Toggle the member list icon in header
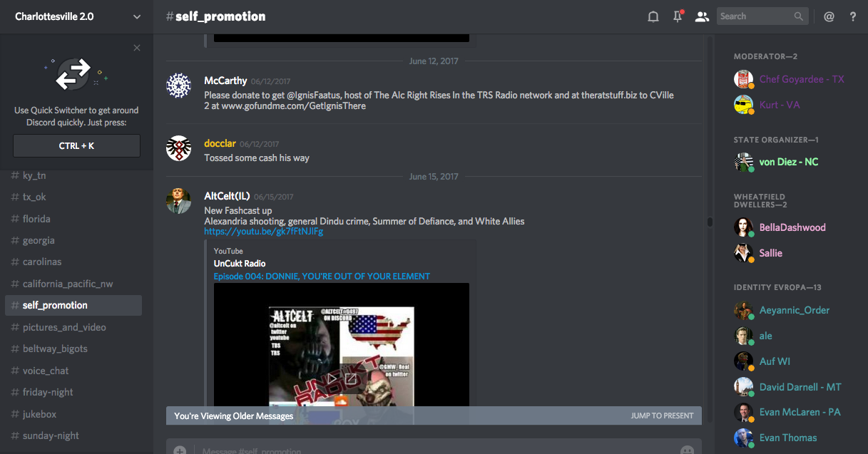This screenshot has width=868, height=454. point(703,16)
